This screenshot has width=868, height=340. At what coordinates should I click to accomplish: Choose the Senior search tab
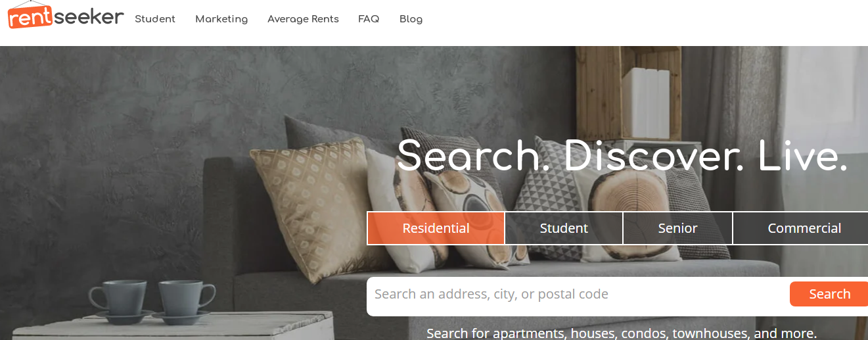pos(677,228)
